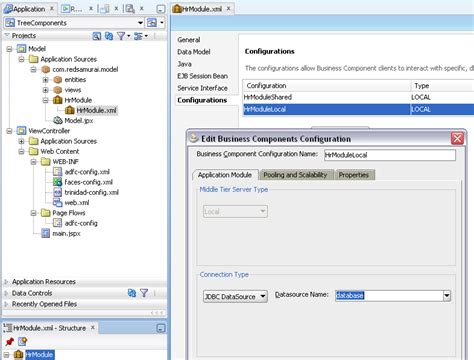Collapse the ViewController project node
Viewport: 474px width, 360px height.
pos(9,131)
